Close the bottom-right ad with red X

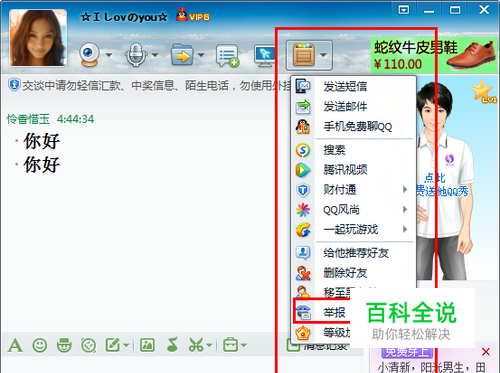tap(486, 351)
